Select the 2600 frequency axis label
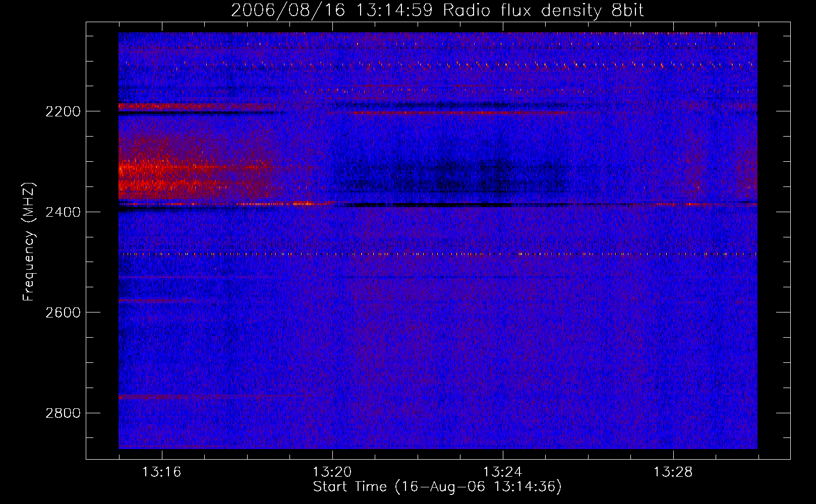 [x=63, y=312]
